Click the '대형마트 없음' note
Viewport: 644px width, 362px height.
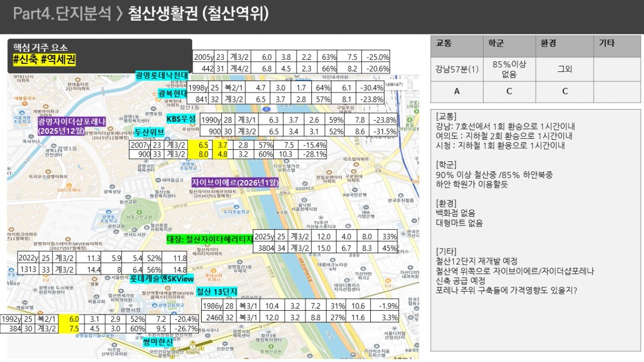459,223
